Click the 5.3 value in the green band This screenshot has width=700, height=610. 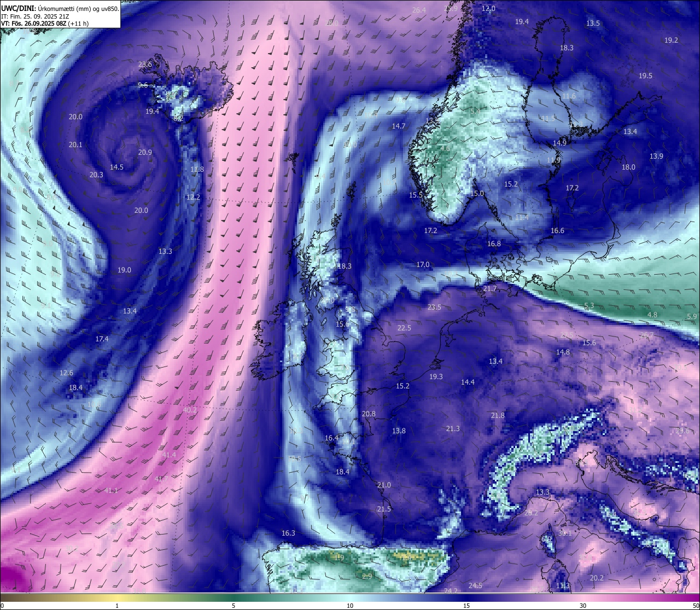click(589, 305)
